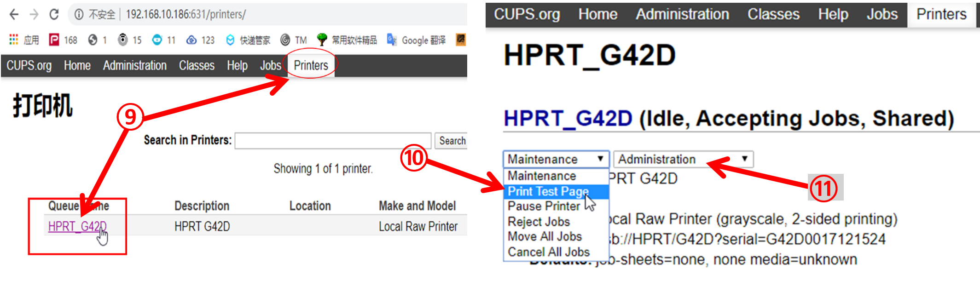This screenshot has width=980, height=281.
Task: Focus the Search in Printers field
Action: [x=332, y=141]
